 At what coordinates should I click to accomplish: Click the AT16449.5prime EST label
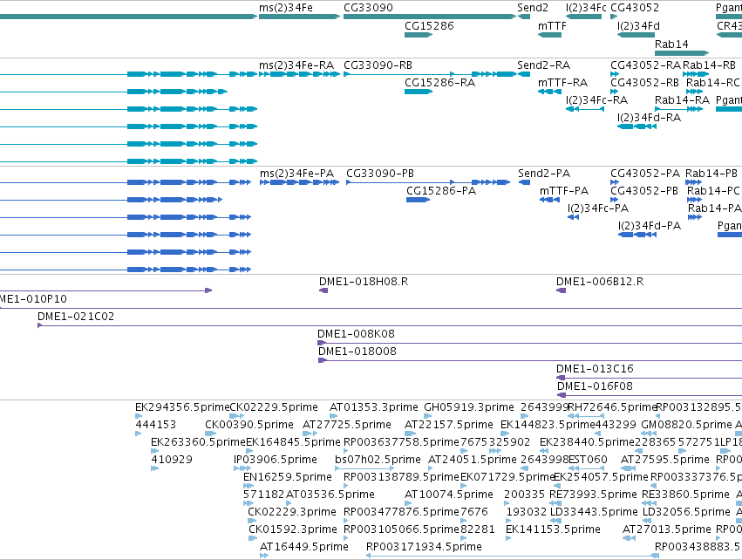304,547
